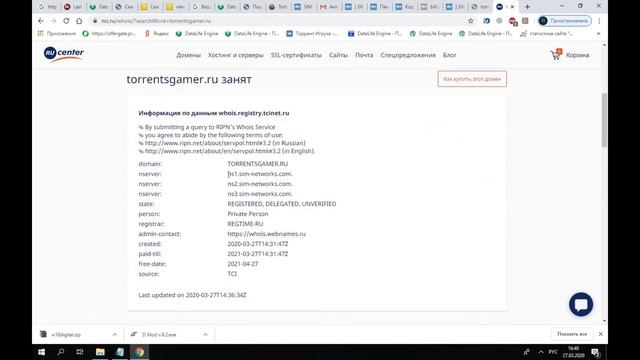Open the offergate bookmark
Viewport: 640px width, 360px height.
109,33
